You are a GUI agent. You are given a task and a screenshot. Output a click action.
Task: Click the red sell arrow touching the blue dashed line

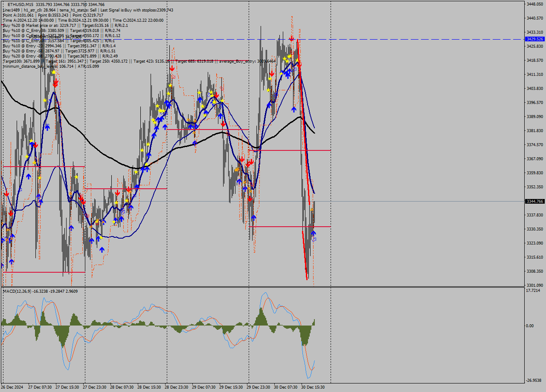click(x=291, y=38)
